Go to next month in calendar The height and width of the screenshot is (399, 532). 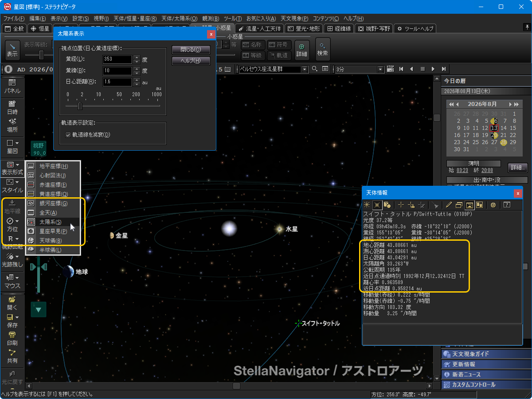(510, 104)
